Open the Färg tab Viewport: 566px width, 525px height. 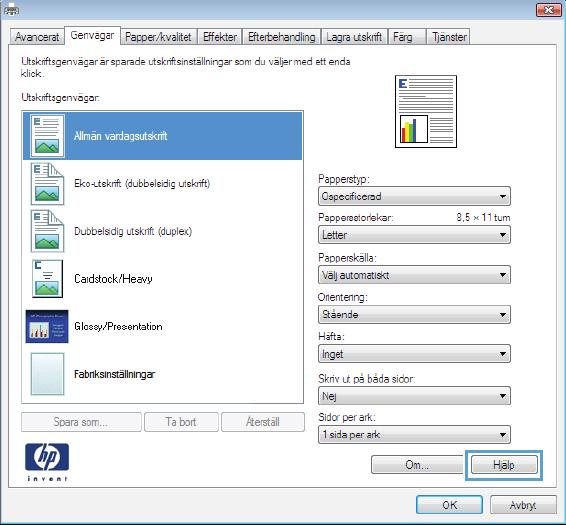tap(406, 37)
